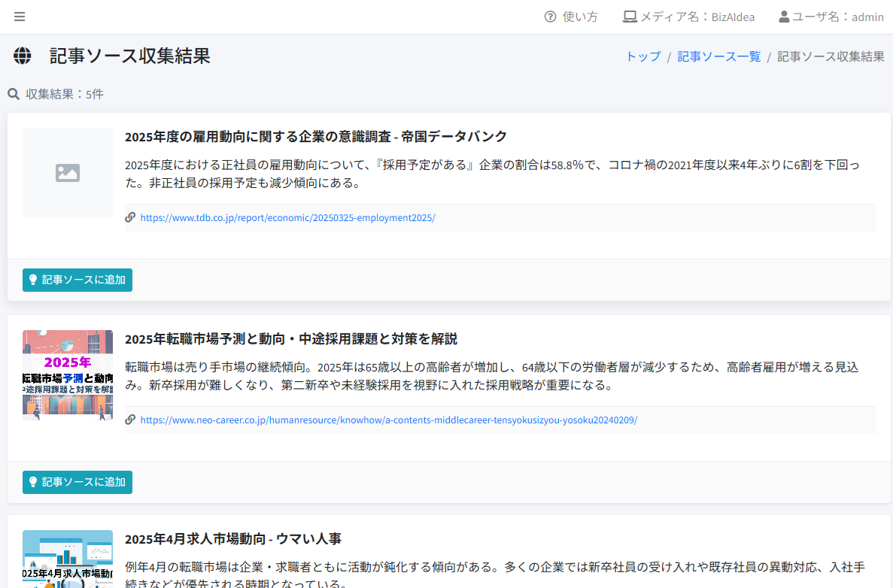Screen dimensions: 893x588
Task: Click the link icon beside the neo-career URL
Action: coord(130,420)
